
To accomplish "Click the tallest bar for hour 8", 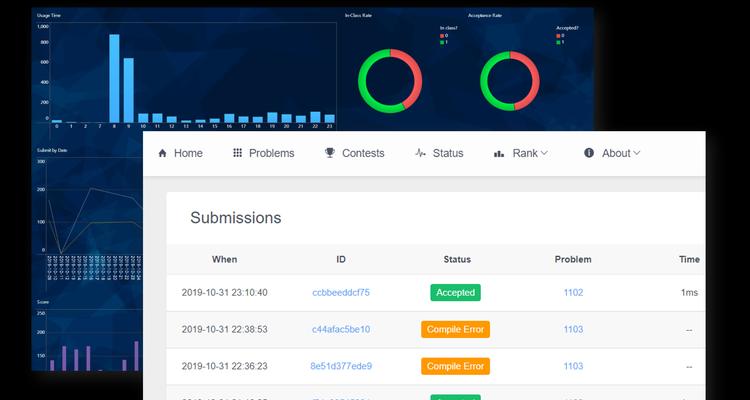I will (x=114, y=78).
